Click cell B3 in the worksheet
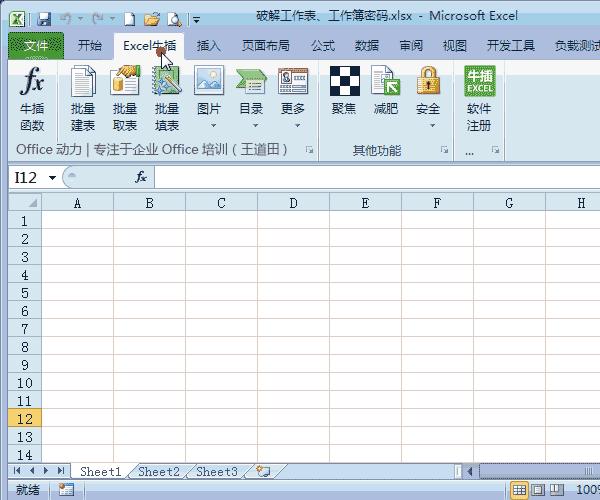The image size is (600, 500). (x=150, y=257)
